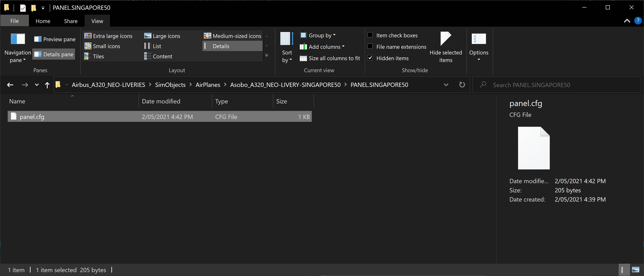
Task: Click Size all columns to fit
Action: 330,58
